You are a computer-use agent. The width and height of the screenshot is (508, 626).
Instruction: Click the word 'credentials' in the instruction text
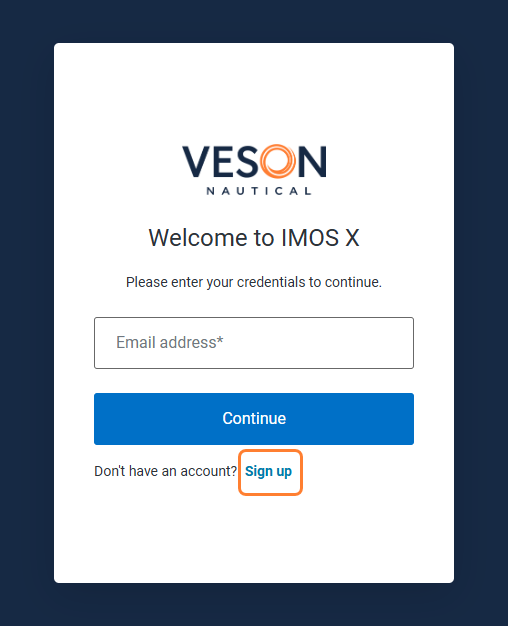(271, 282)
